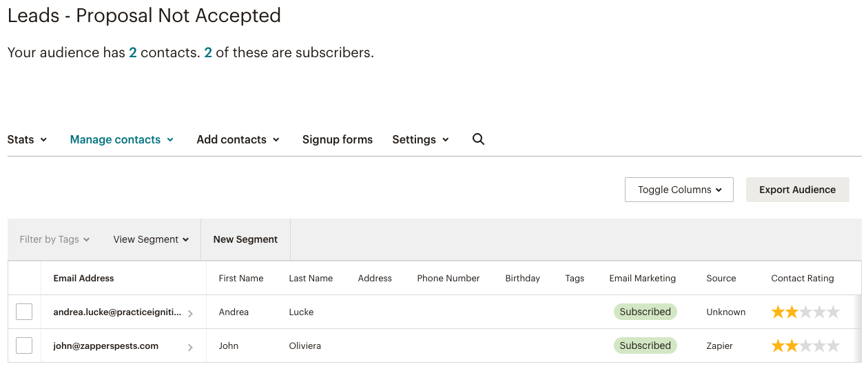The height and width of the screenshot is (371, 868).
Task: Open the Manage contacts menu
Action: point(122,139)
